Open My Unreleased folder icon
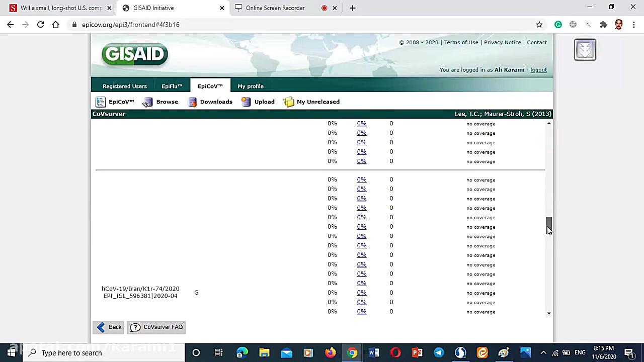 pyautogui.click(x=289, y=102)
